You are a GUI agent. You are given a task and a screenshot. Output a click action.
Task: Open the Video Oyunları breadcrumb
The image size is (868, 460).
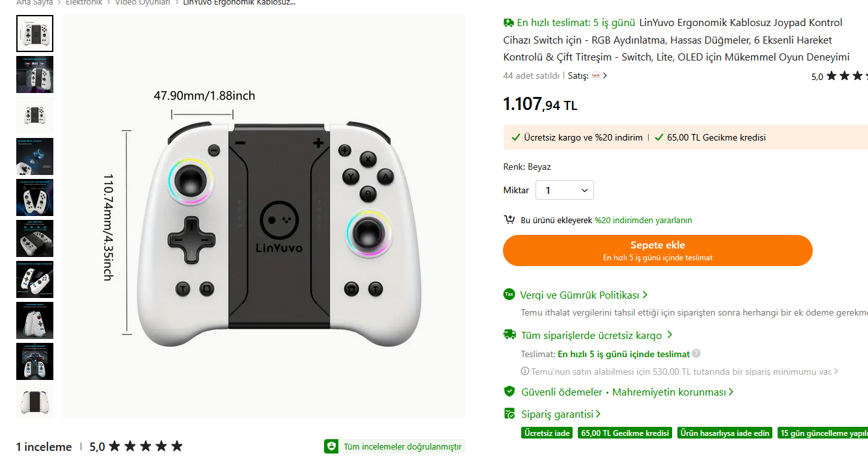pyautogui.click(x=142, y=3)
